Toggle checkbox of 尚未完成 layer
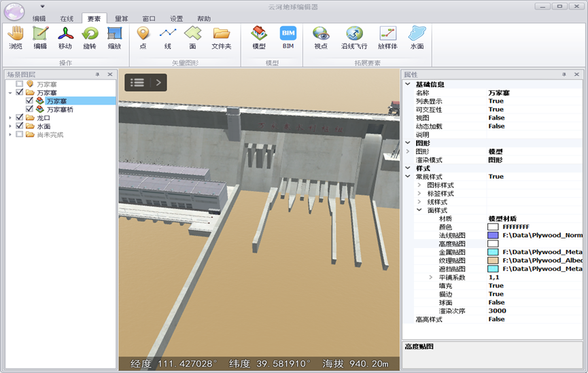 click(20, 135)
